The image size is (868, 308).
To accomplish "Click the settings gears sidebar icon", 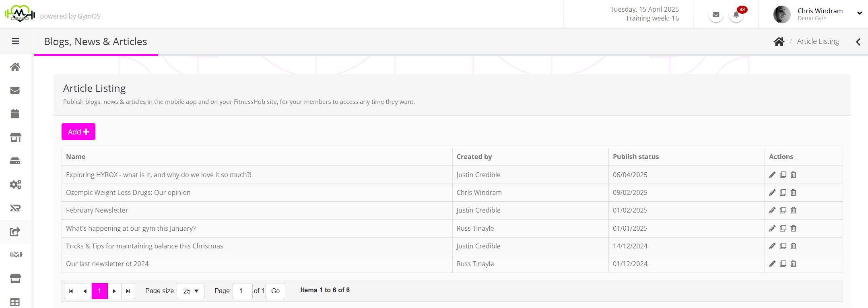I will click(x=15, y=184).
